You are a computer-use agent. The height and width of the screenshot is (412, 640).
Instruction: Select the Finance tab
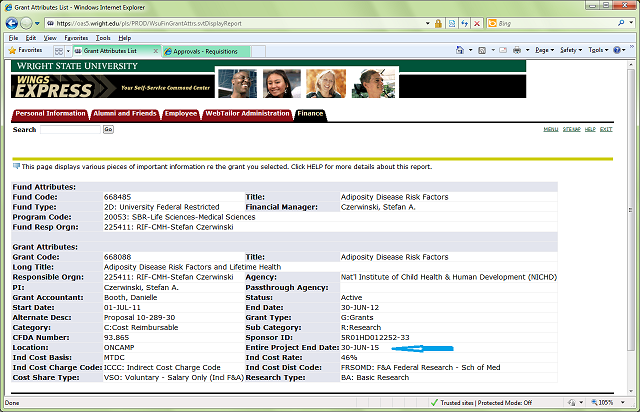click(x=310, y=114)
